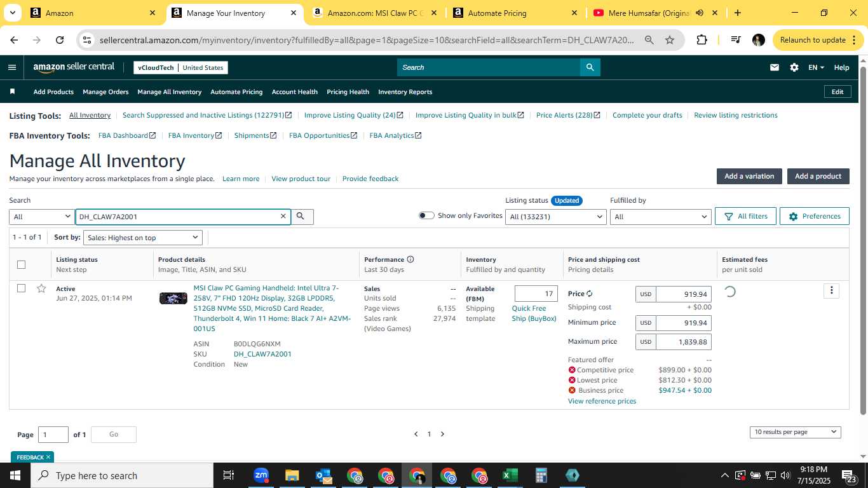Open Chrome extensions puzzle icon

702,39
